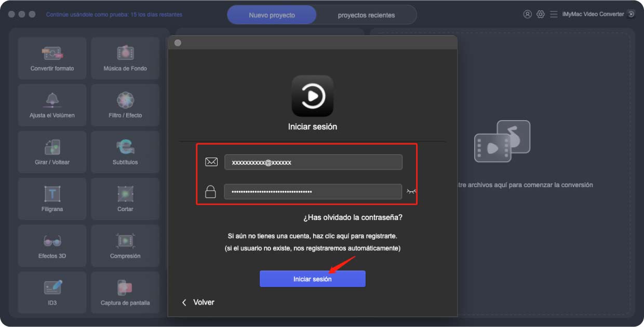Click the iMyMac logo icon at top right

pos(631,15)
